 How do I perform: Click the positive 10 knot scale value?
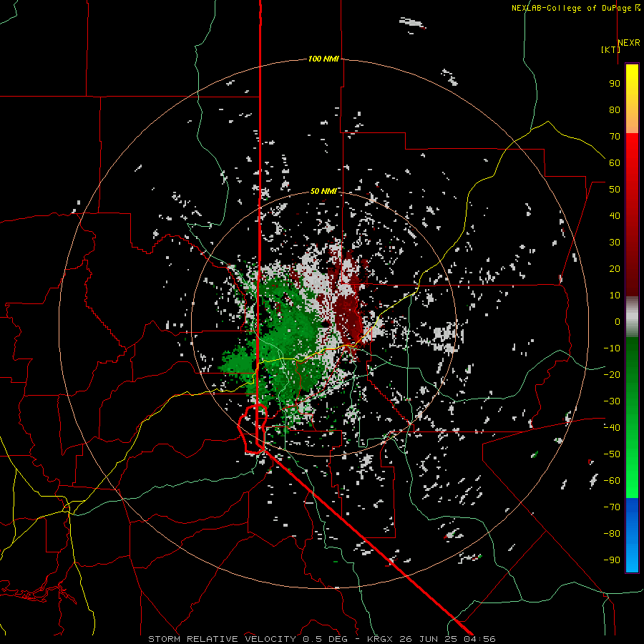pyautogui.click(x=615, y=296)
